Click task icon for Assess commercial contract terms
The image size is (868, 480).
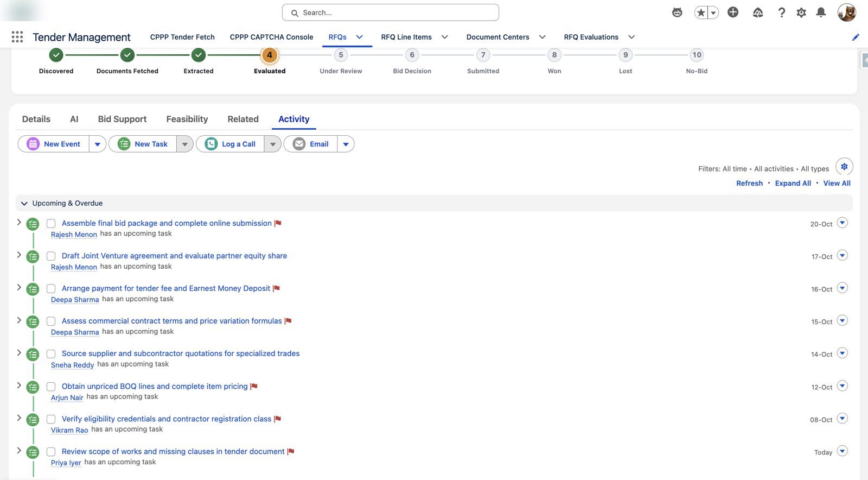click(x=33, y=321)
